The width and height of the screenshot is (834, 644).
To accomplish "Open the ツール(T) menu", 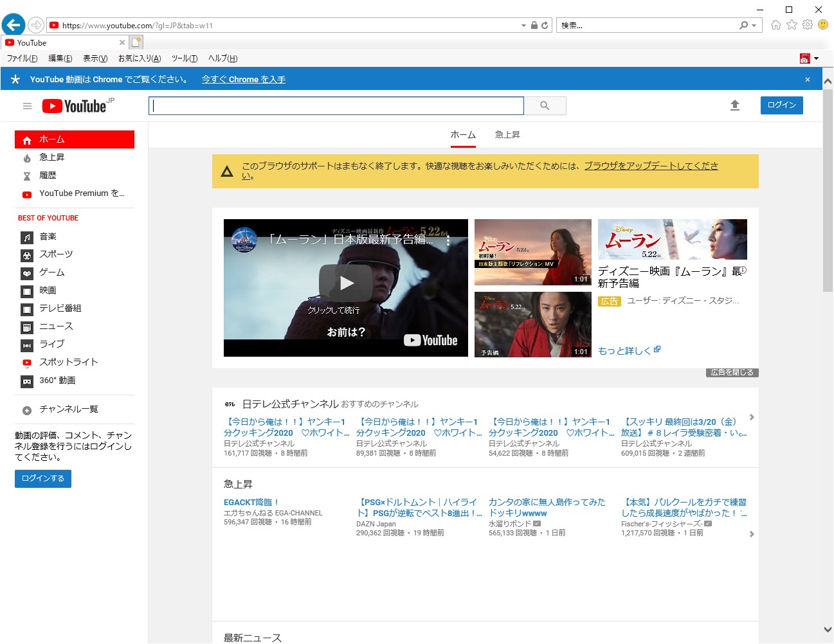I will 185,58.
